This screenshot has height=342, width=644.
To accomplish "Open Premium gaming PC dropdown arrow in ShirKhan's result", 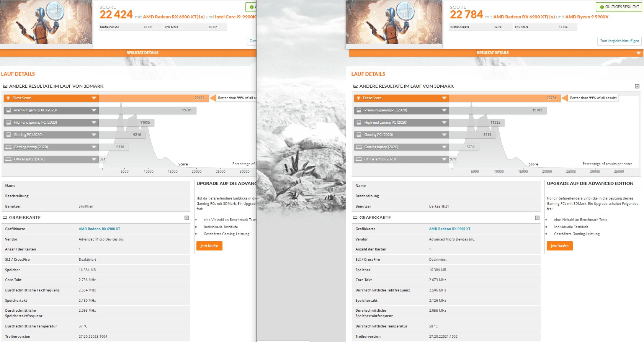I will point(94,110).
